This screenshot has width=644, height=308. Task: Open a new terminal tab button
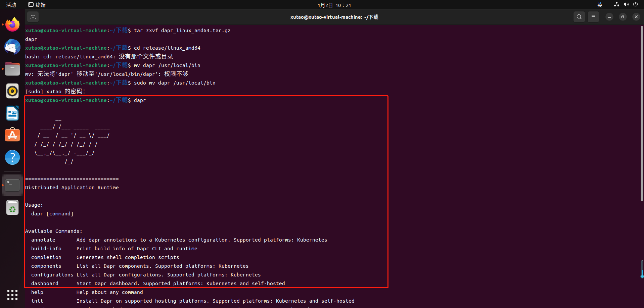click(x=33, y=17)
